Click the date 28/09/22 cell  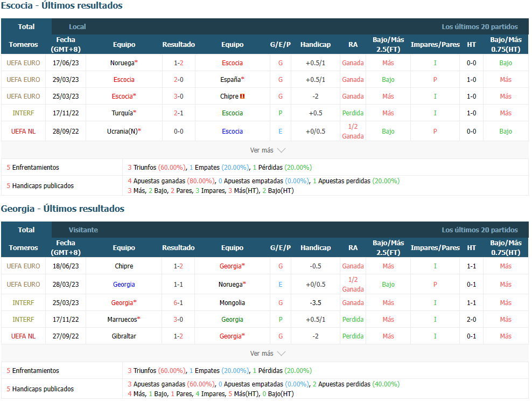(66, 132)
